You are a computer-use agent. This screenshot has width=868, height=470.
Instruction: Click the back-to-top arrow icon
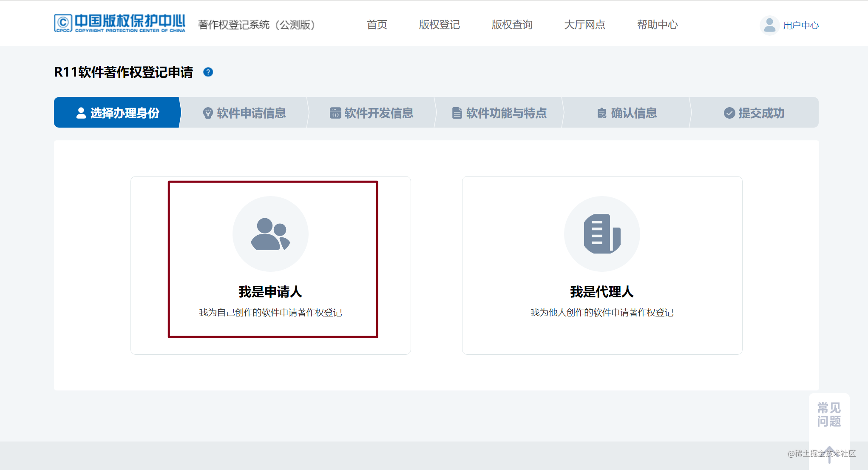(x=829, y=454)
